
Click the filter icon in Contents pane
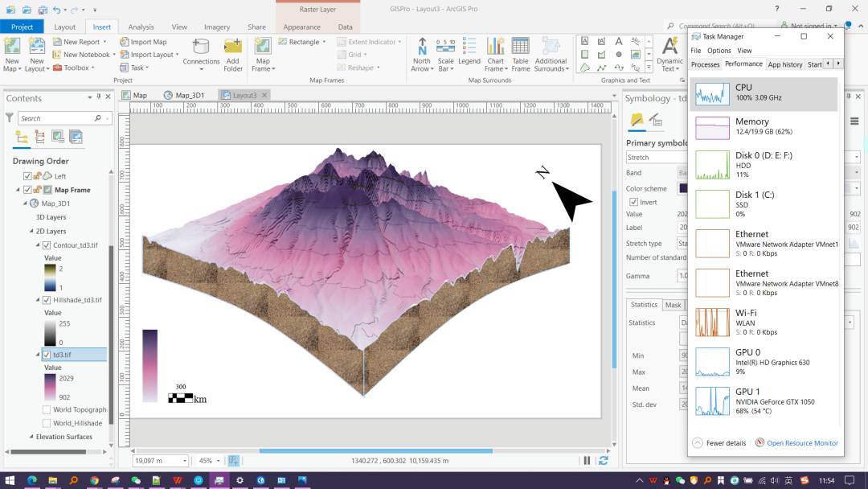point(10,117)
